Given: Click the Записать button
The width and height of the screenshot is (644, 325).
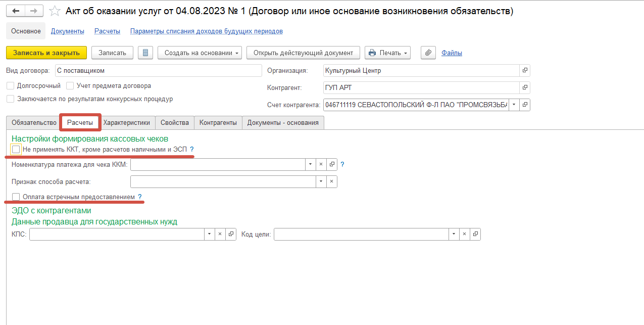Looking at the screenshot, I should (x=112, y=53).
